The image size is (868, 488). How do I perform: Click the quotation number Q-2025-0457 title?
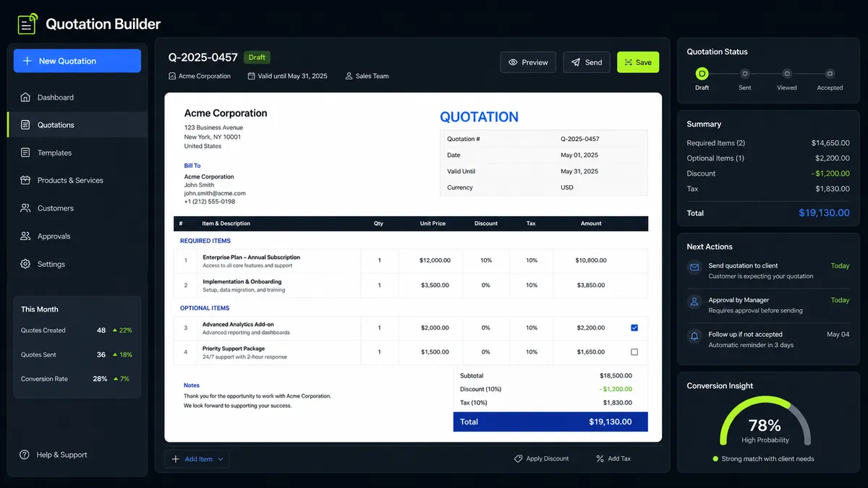pyautogui.click(x=203, y=57)
